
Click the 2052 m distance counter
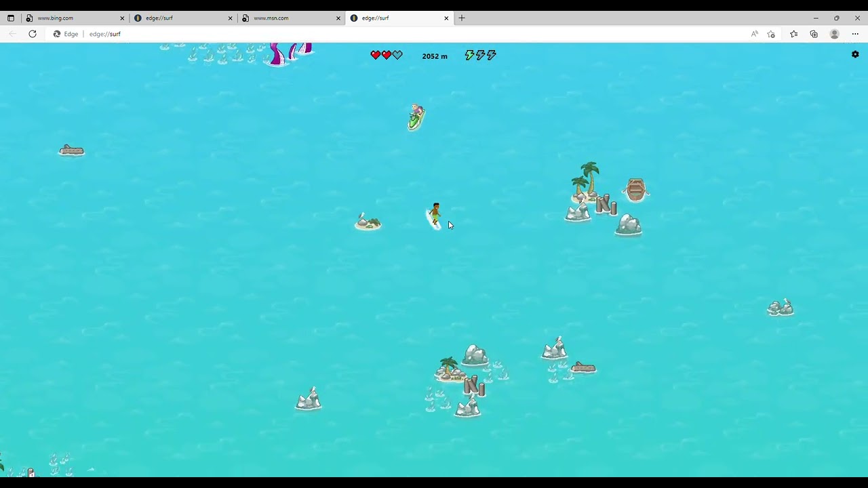click(x=435, y=56)
